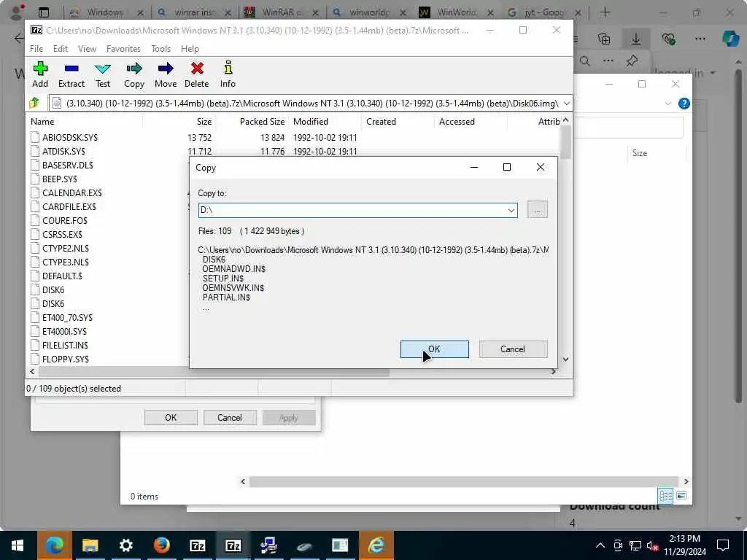Click the help icon in Explorer window

click(684, 104)
